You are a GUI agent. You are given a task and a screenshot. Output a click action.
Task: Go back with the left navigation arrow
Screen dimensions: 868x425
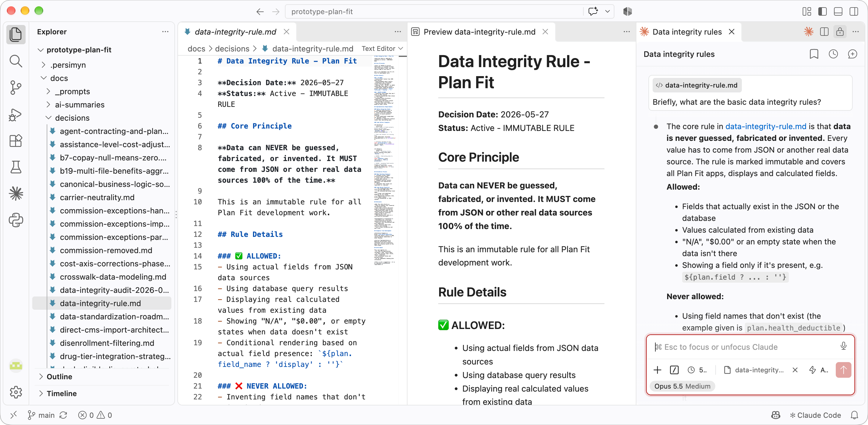pyautogui.click(x=260, y=11)
